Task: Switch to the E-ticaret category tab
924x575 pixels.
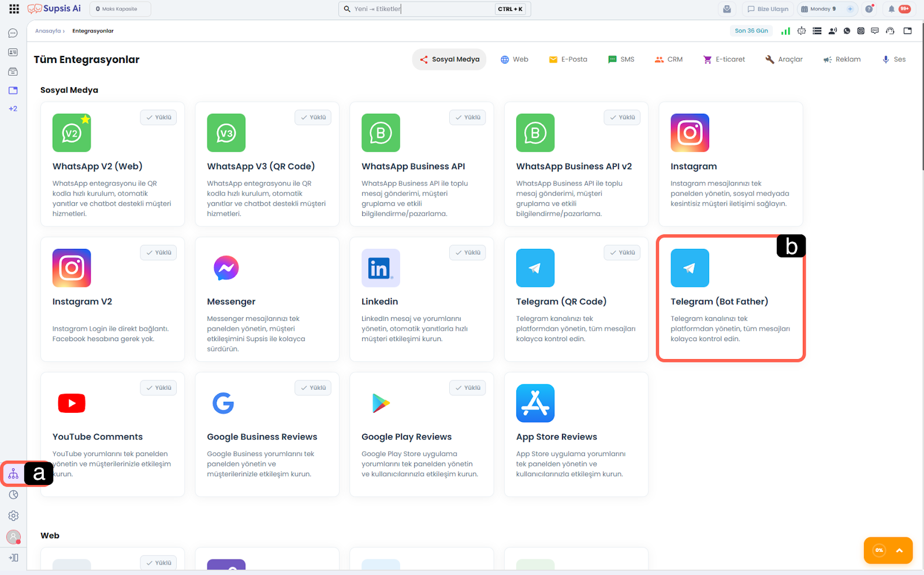Action: pyautogui.click(x=724, y=59)
